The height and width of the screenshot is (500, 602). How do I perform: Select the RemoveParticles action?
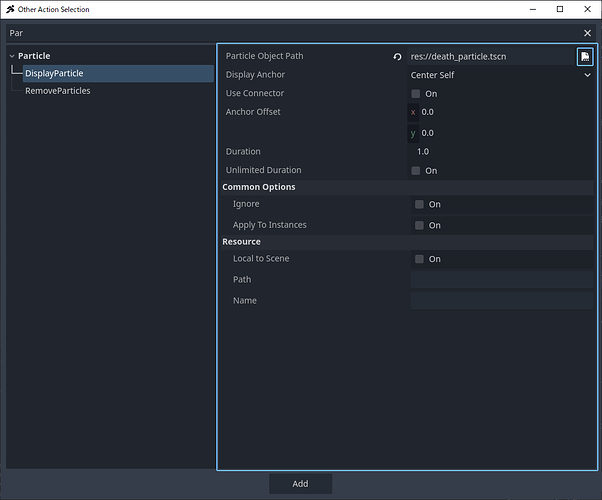pos(57,91)
